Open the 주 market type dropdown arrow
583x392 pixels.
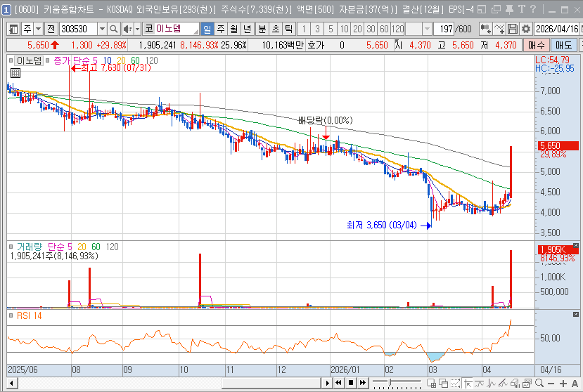pyautogui.click(x=38, y=29)
